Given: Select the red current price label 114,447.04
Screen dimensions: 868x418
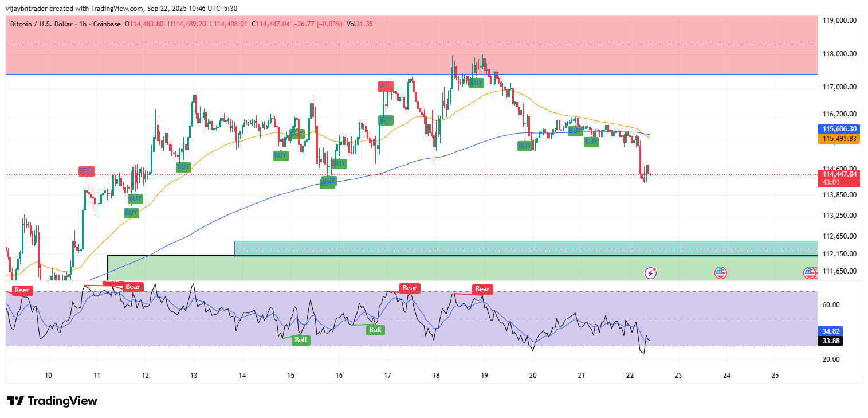Looking at the screenshot, I should 839,174.
